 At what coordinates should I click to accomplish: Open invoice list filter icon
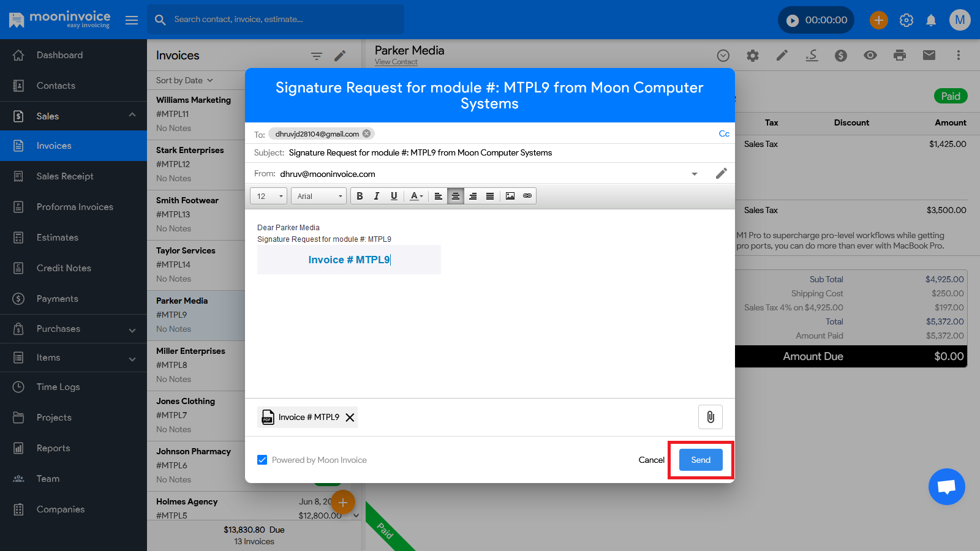pyautogui.click(x=317, y=56)
